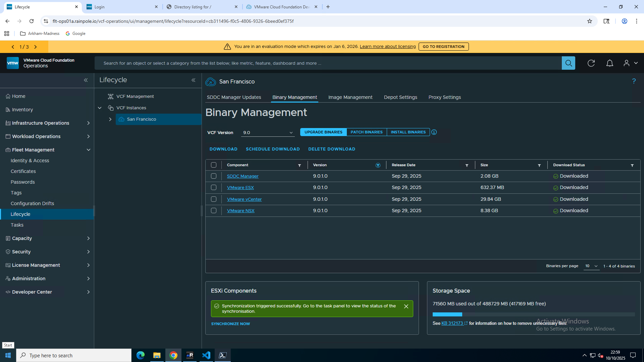The width and height of the screenshot is (644, 362).
Task: Open the Depot Settings tab
Action: [400, 97]
